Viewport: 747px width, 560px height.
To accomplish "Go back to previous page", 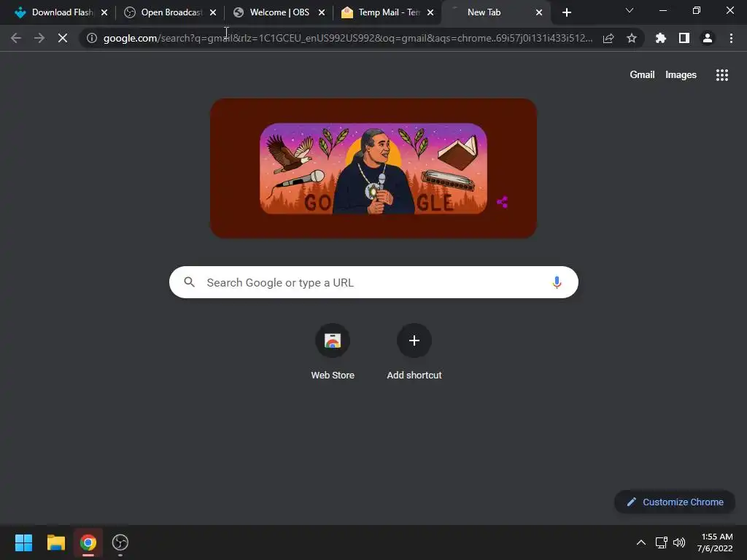I will (x=16, y=38).
